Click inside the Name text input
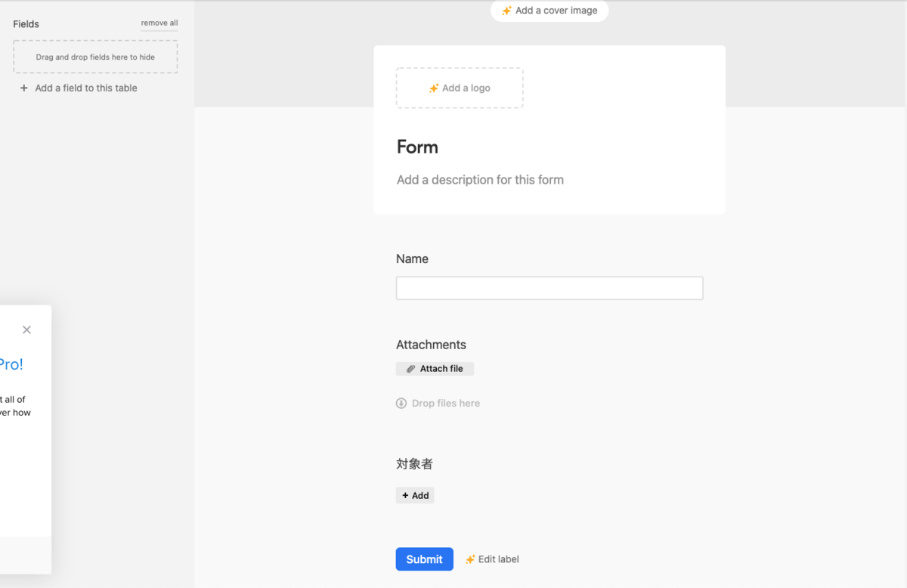The image size is (907, 588). point(549,288)
